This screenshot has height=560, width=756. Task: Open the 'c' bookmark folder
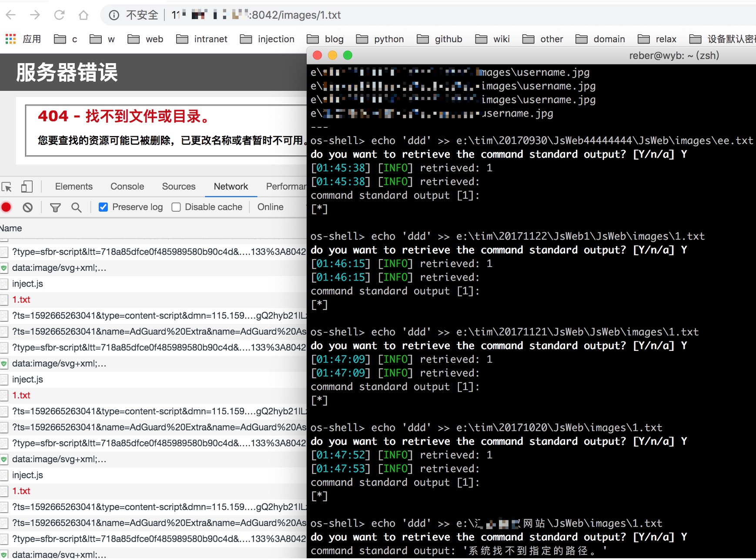point(66,39)
